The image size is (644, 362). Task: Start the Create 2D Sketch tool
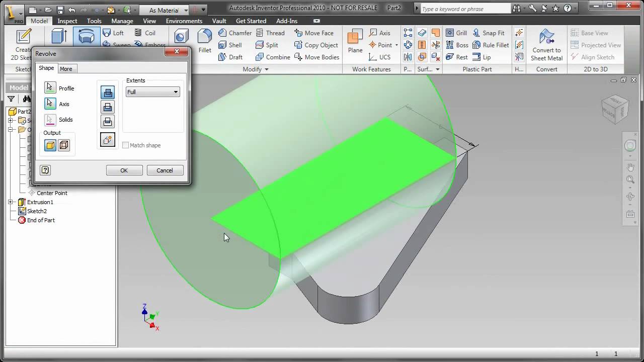pos(23,44)
